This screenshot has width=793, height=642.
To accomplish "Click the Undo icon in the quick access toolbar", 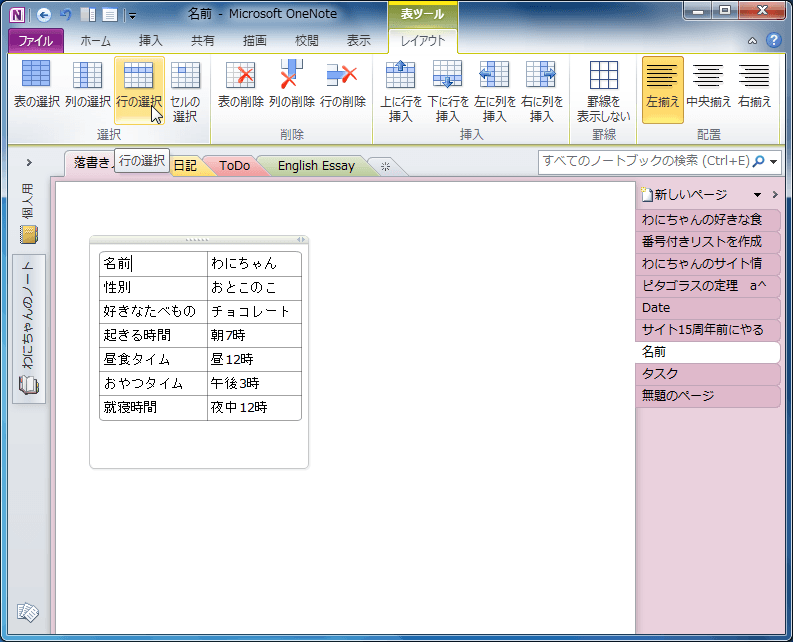I will [66, 15].
